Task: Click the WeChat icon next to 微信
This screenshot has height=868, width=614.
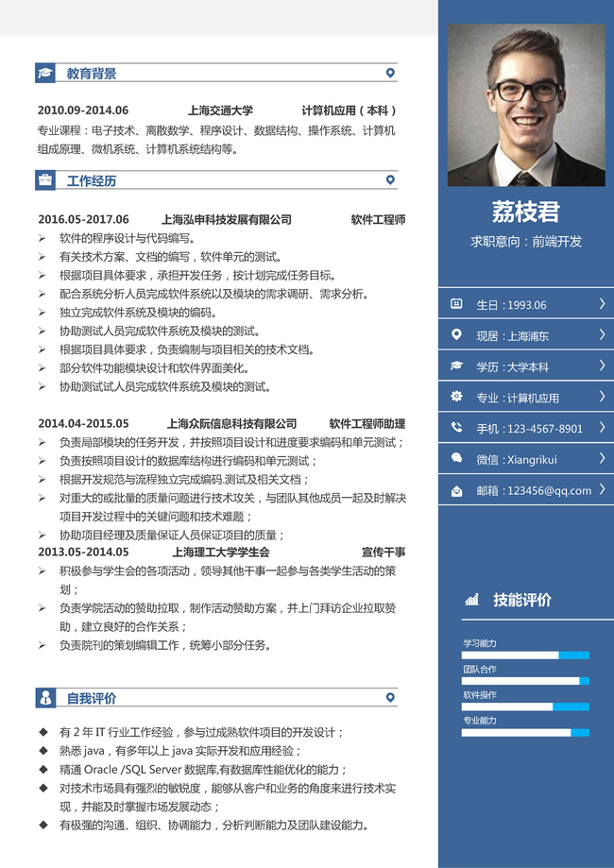Action: (456, 458)
